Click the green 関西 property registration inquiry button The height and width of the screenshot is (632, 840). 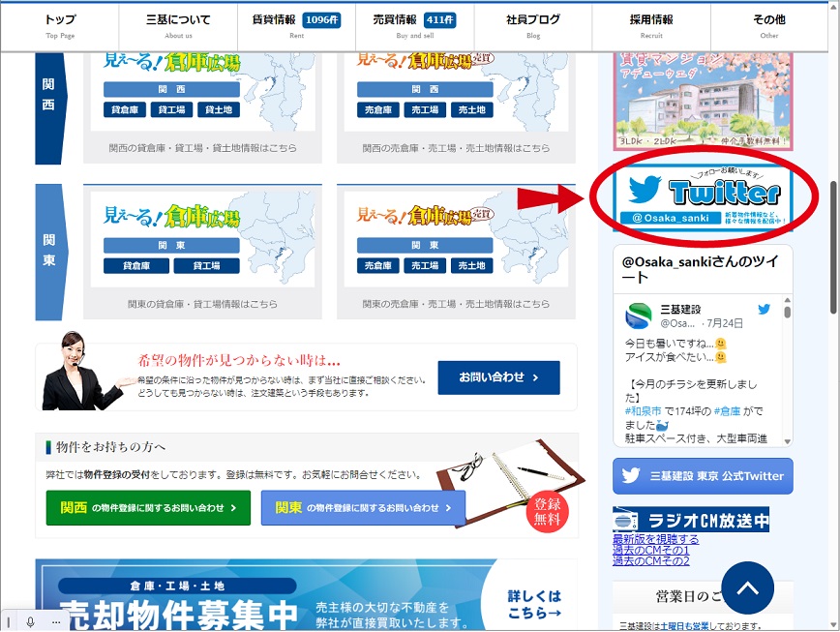point(148,507)
